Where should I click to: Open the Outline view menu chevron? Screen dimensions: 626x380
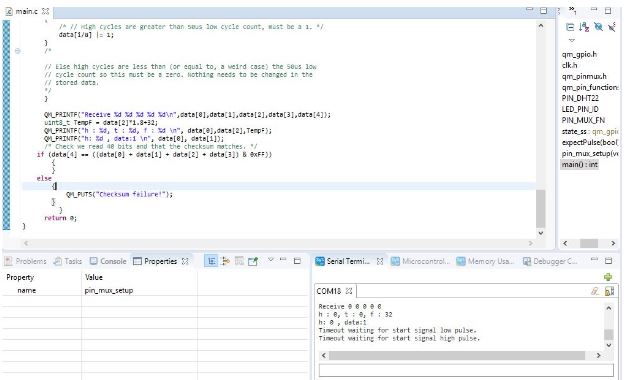[572, 40]
